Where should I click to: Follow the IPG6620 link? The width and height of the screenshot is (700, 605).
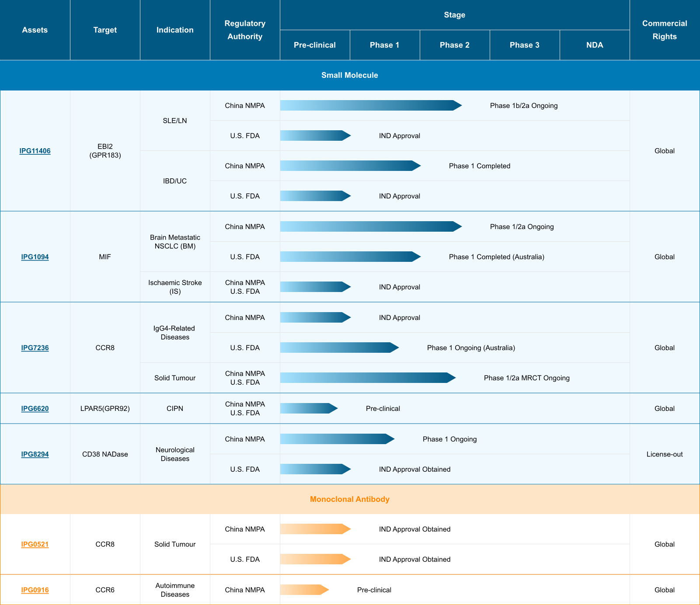(x=35, y=409)
